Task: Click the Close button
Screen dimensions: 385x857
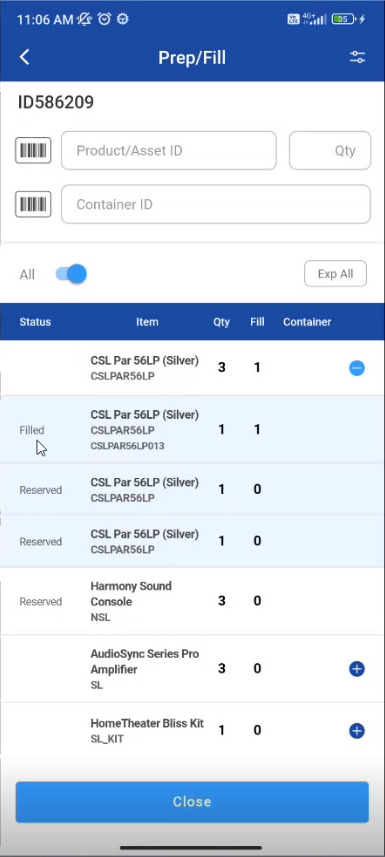Action: [x=192, y=802]
